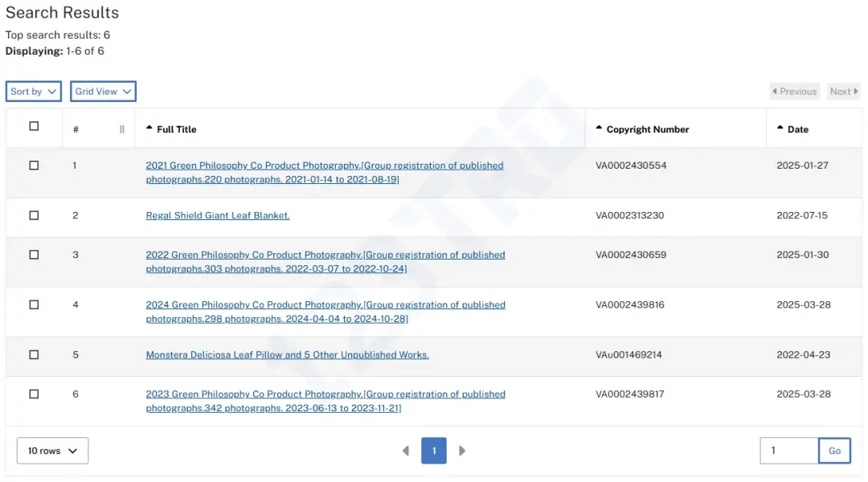This screenshot has height=482, width=868.
Task: Toggle the select-all header checkbox
Action: click(x=34, y=126)
